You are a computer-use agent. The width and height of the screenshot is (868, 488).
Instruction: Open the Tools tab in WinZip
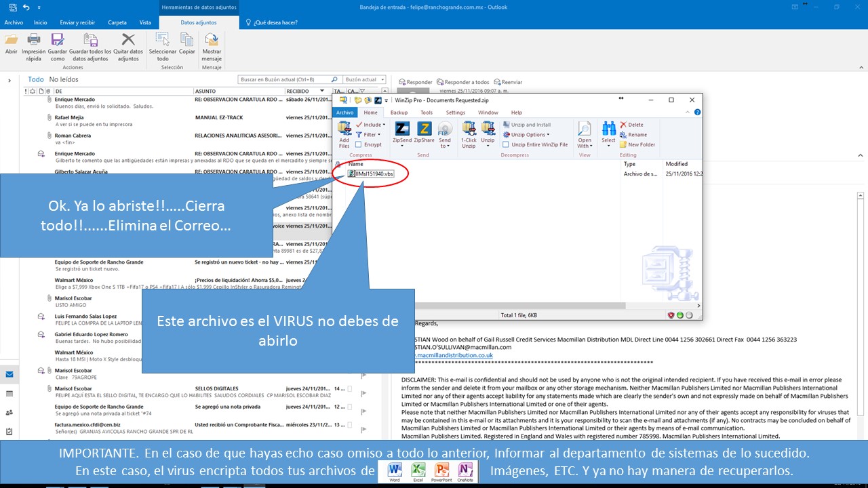(x=427, y=113)
